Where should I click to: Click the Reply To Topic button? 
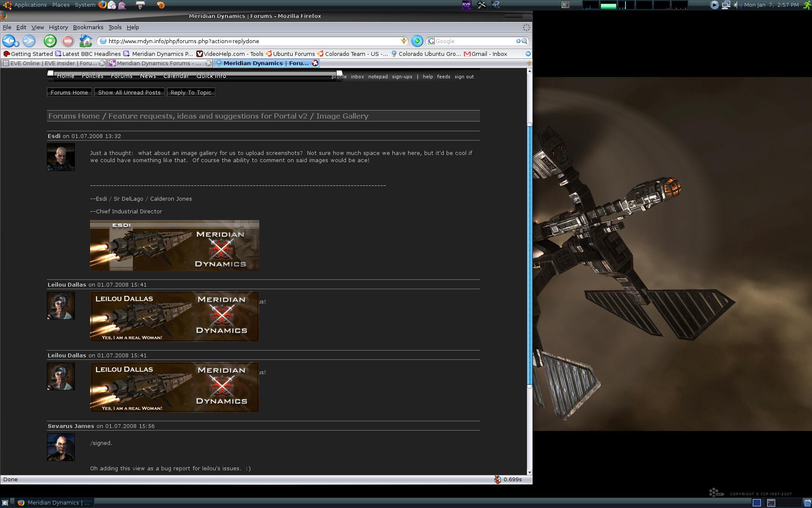pos(191,92)
